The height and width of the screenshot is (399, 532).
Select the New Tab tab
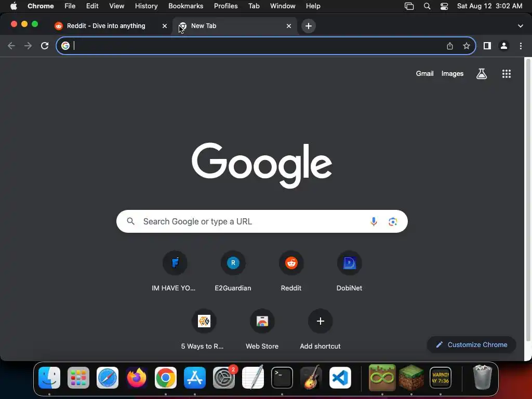point(234,26)
